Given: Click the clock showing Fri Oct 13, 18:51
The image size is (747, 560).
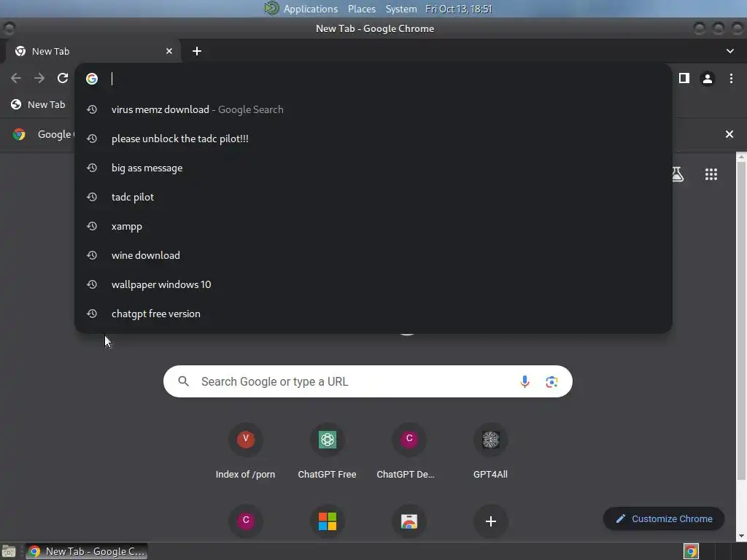Looking at the screenshot, I should click(x=458, y=9).
